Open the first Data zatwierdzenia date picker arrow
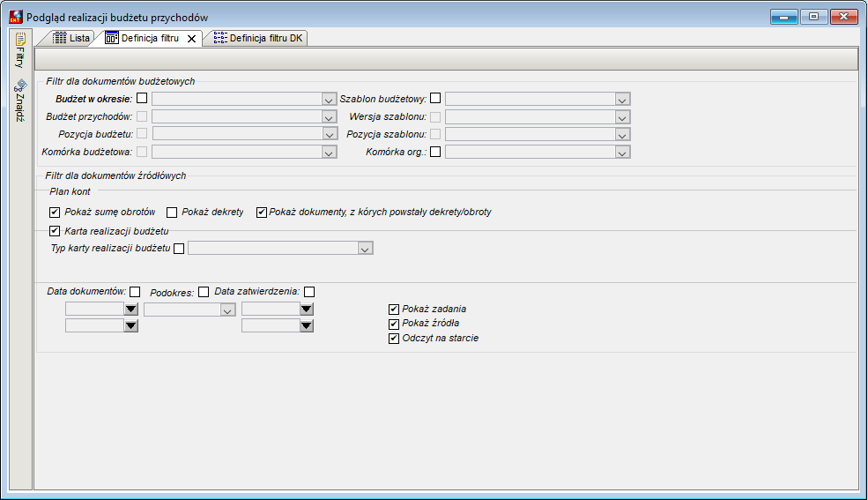This screenshot has height=500, width=868. point(307,309)
